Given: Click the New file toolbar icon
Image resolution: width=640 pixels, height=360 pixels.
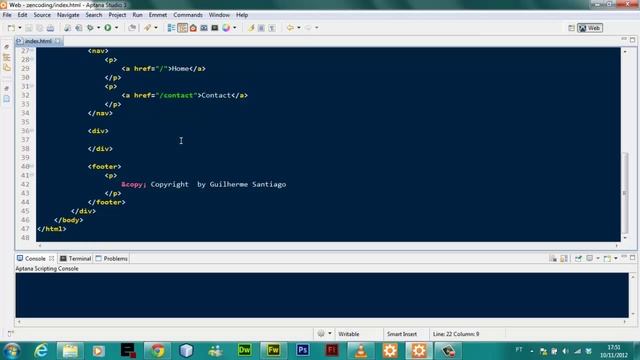Looking at the screenshot, I should 11,28.
